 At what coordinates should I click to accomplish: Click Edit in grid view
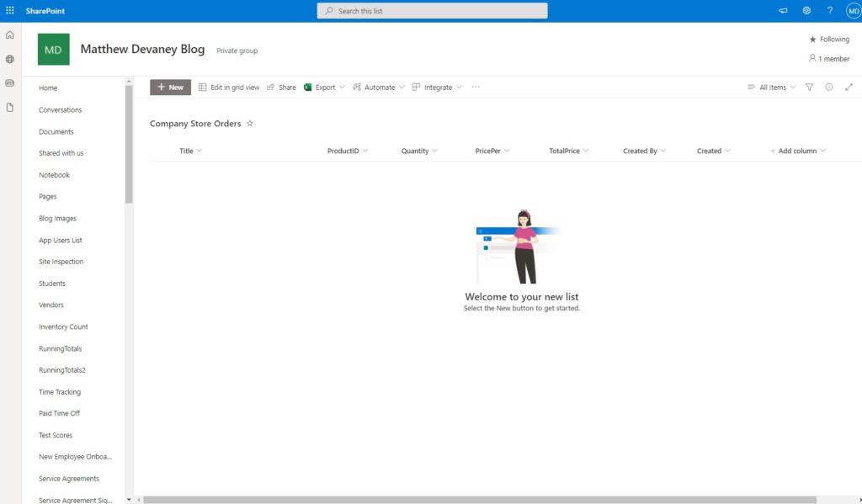pyautogui.click(x=229, y=87)
